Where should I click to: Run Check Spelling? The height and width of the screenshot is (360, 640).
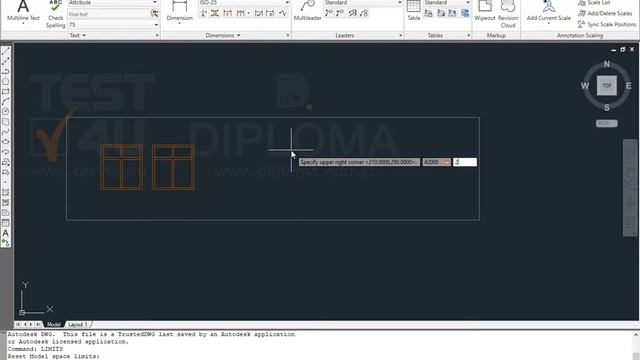[56, 14]
